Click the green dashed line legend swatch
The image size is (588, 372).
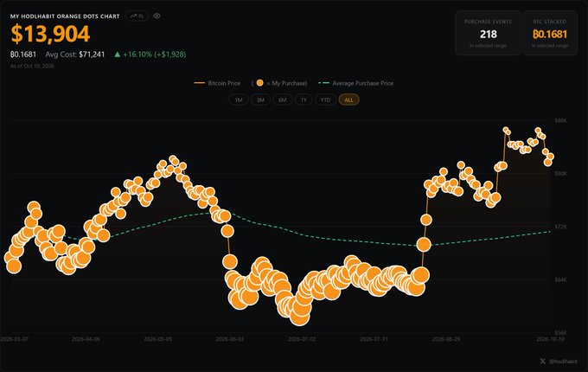[x=323, y=83]
